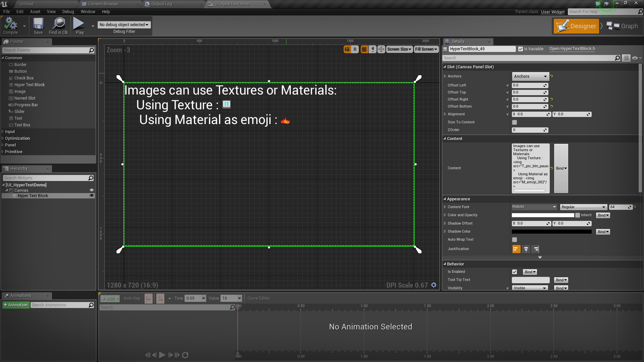Enable Auto Wrap Text checkbox
Image resolution: width=644 pixels, height=362 pixels.
click(515, 239)
